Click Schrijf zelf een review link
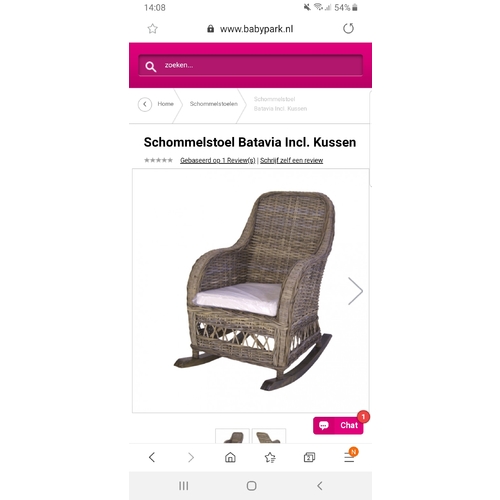Image resolution: width=500 pixels, height=500 pixels. [x=291, y=160]
